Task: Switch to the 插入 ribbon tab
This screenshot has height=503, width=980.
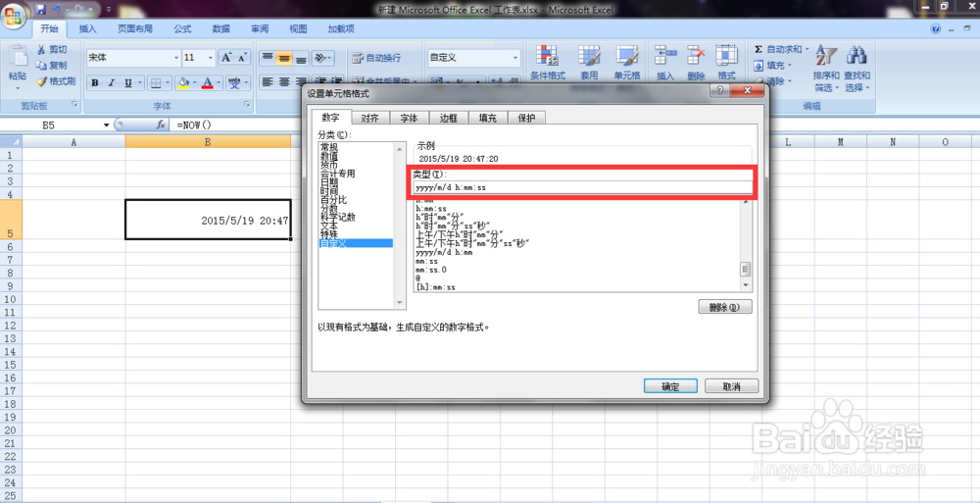Action: (x=88, y=28)
